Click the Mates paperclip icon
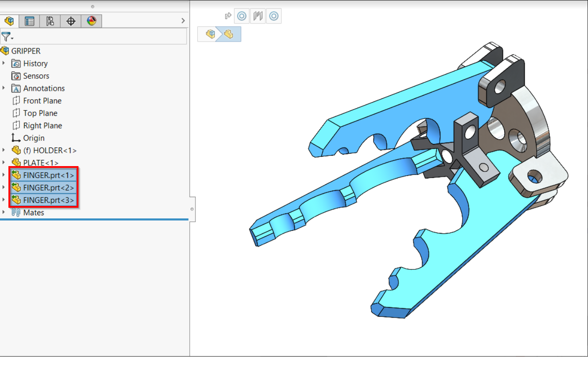Image resolution: width=588 pixels, height=392 pixels. 16,212
